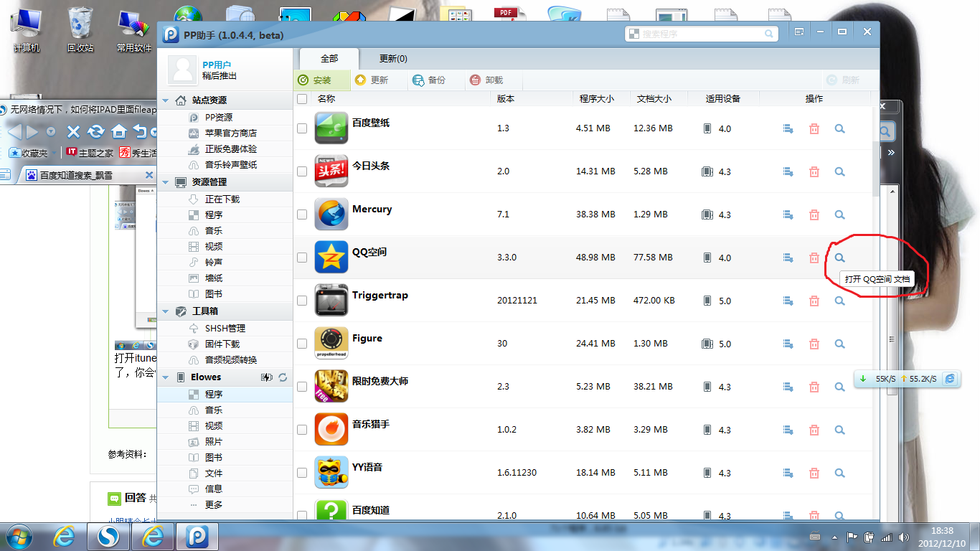Click backup icon in 今日头条 row
This screenshot has height=551, width=980.
coord(788,172)
